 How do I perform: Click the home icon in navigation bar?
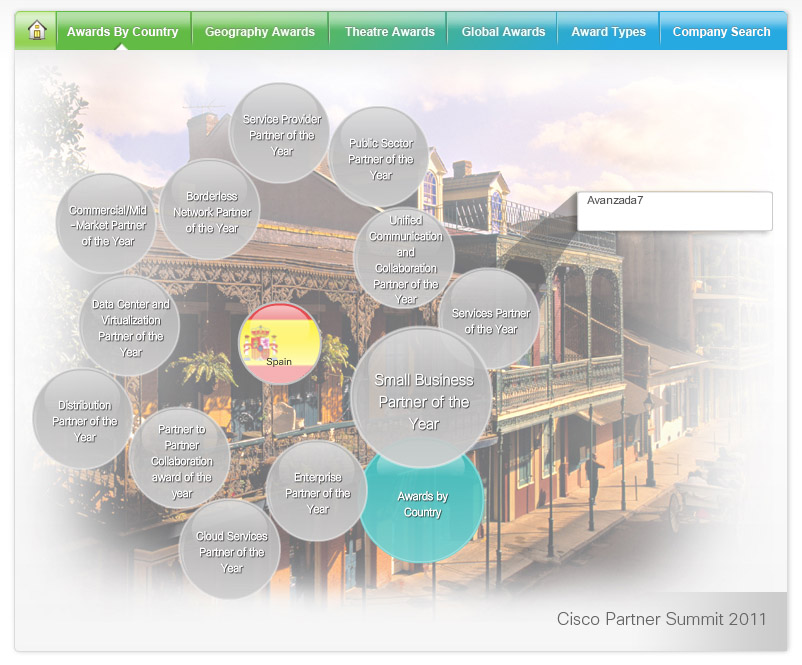pyautogui.click(x=37, y=31)
